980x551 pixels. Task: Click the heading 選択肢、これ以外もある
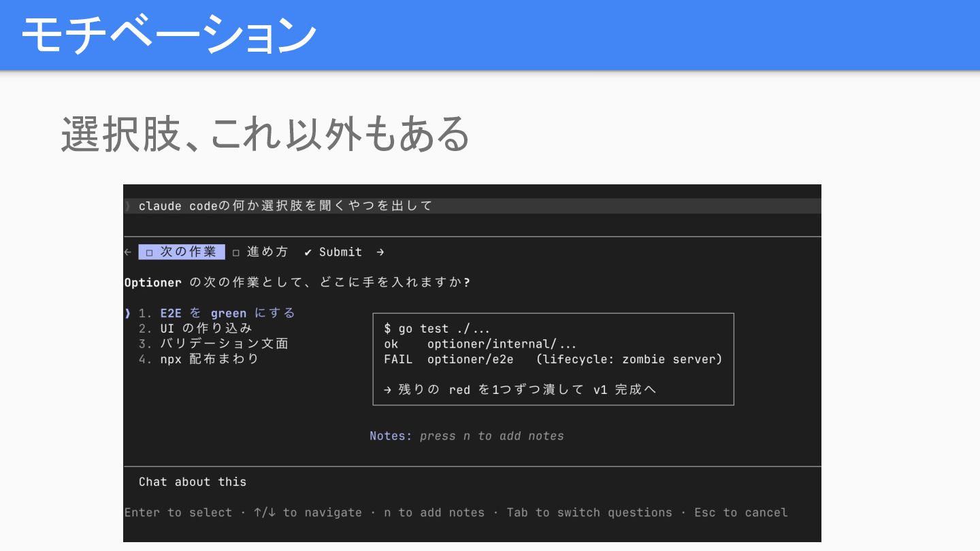tap(265, 133)
